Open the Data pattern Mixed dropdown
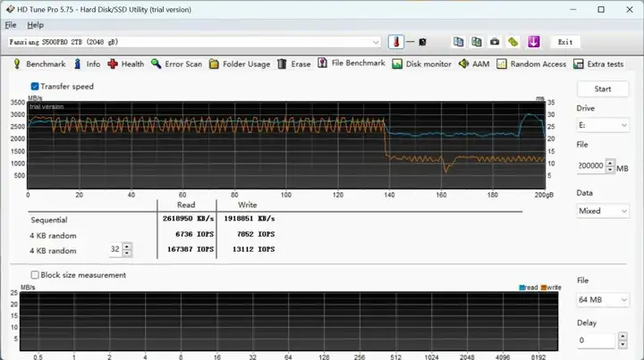The width and height of the screenshot is (644, 360). coord(603,211)
